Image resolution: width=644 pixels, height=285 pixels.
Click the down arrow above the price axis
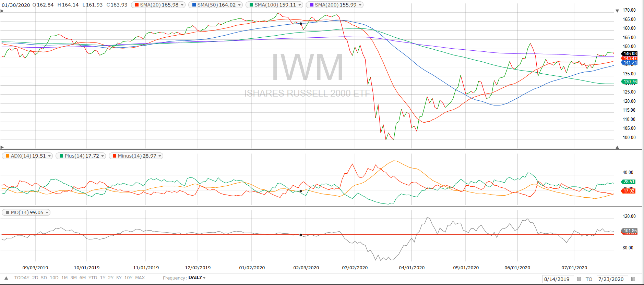(617, 11)
